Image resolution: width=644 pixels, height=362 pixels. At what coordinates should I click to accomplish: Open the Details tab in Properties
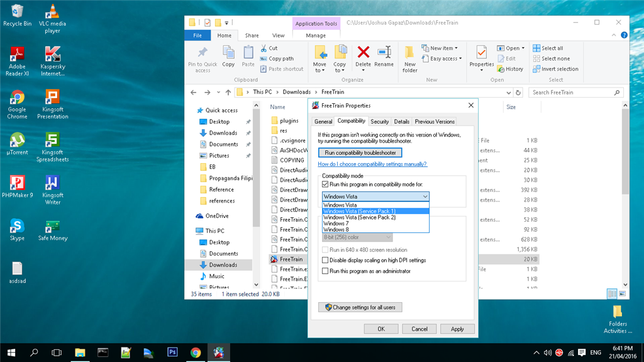point(402,122)
